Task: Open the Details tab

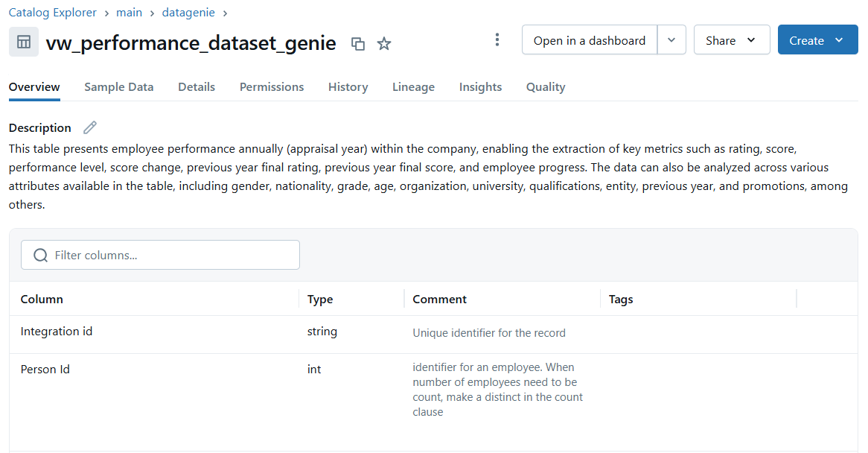Action: pos(197,87)
